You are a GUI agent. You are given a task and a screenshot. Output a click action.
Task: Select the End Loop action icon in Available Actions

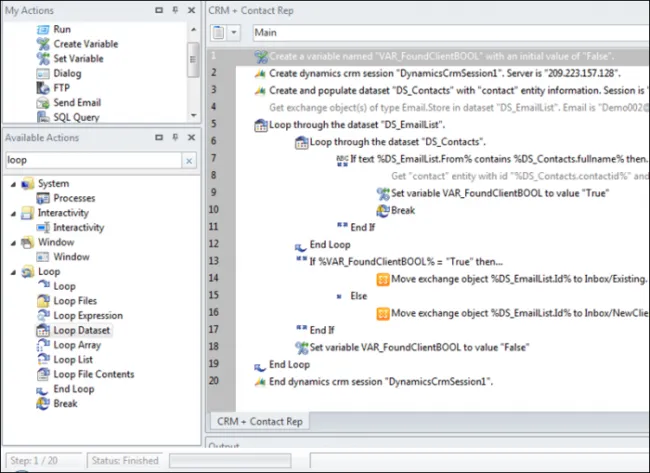tap(43, 390)
